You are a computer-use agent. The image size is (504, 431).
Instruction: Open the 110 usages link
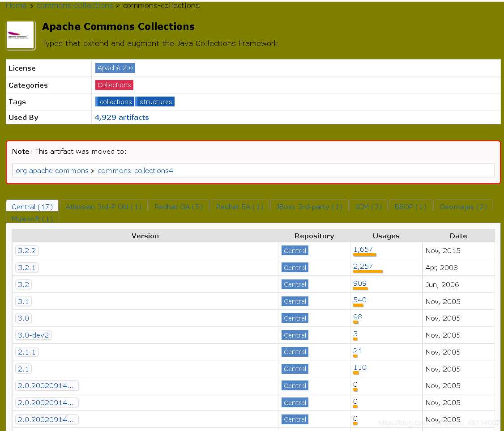pyautogui.click(x=360, y=368)
